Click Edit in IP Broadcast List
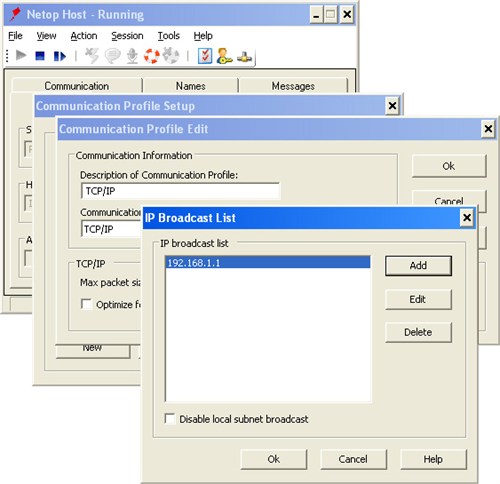 (418, 299)
